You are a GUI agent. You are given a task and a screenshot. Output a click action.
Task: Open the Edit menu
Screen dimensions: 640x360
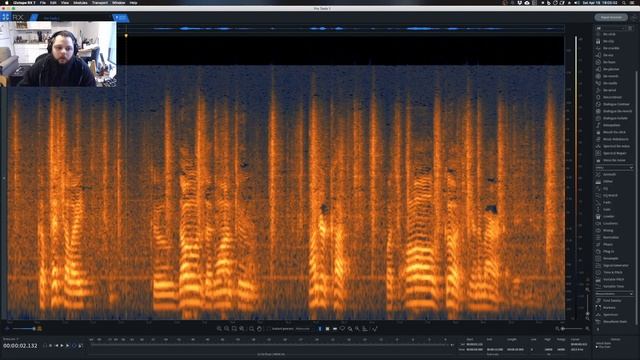tap(53, 2)
